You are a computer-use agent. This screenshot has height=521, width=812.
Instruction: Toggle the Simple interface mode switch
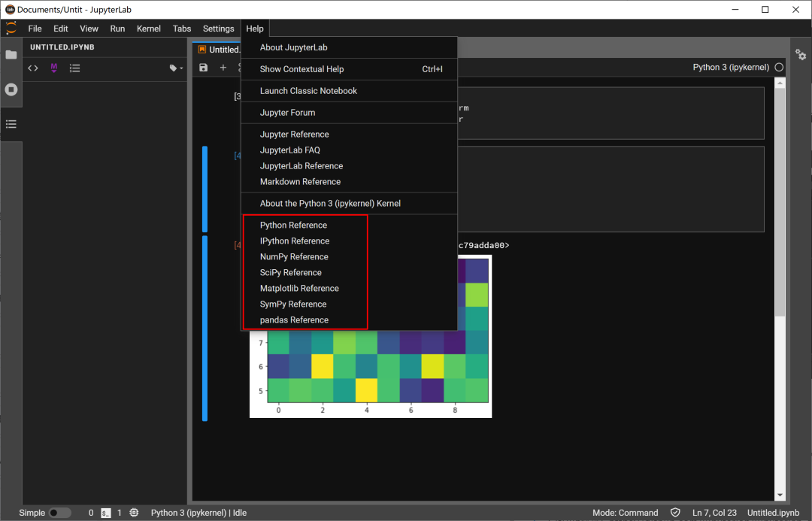(x=59, y=513)
